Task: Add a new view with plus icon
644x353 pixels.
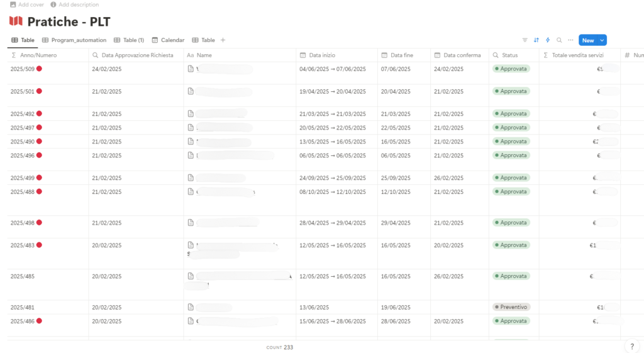Action: coord(223,40)
